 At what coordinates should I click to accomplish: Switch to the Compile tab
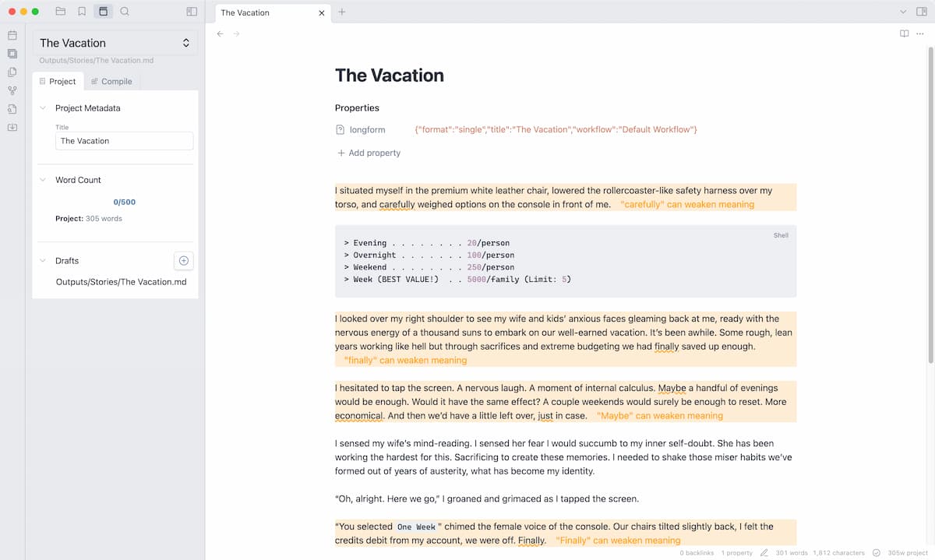111,81
